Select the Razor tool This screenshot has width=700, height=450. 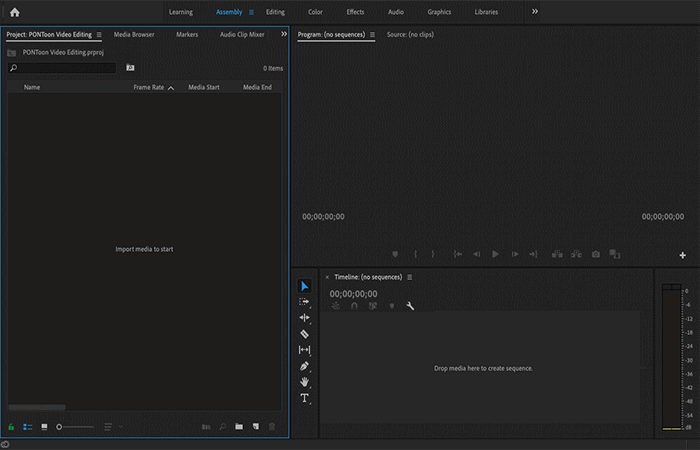click(x=304, y=334)
